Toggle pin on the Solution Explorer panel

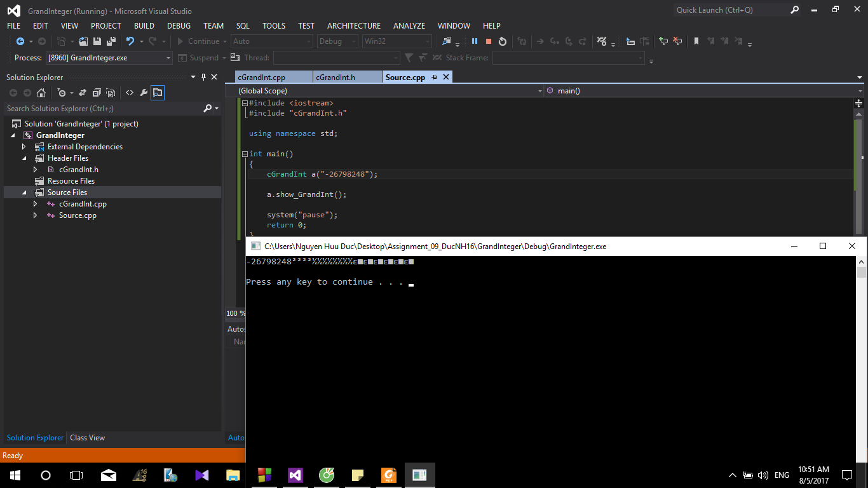click(203, 77)
